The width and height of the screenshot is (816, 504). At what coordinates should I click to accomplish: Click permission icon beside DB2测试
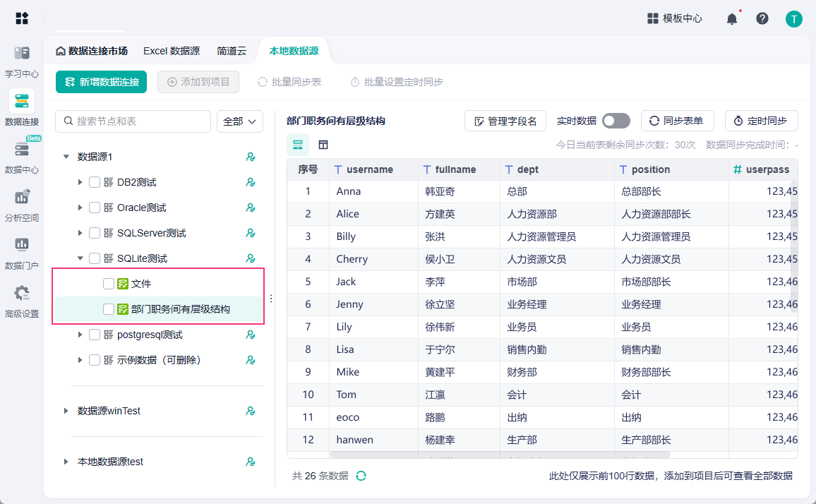pyautogui.click(x=251, y=182)
